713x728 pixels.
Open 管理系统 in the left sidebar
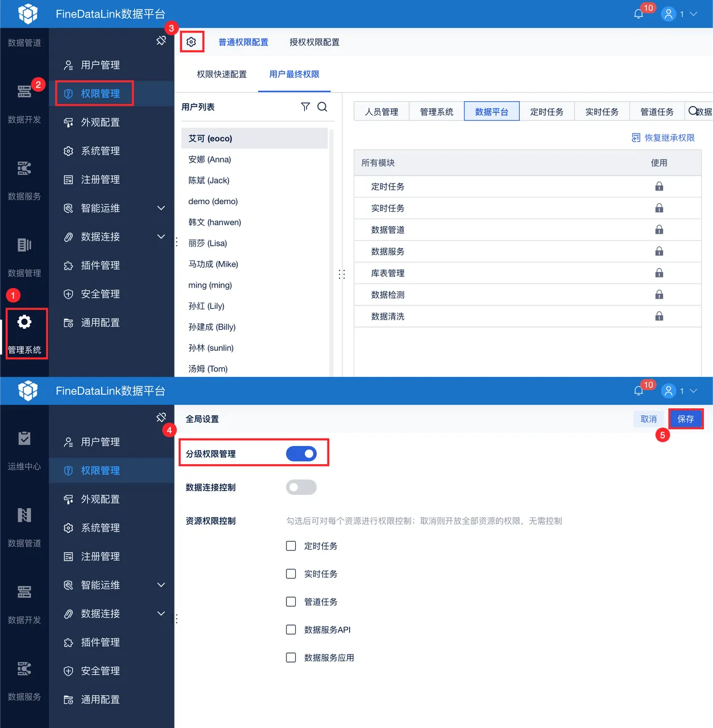click(24, 334)
